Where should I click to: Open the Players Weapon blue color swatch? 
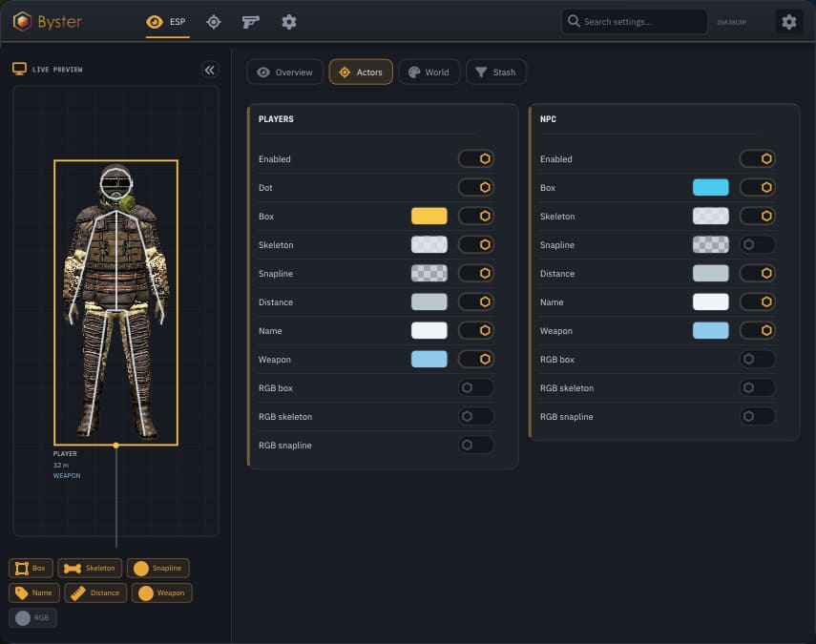pyautogui.click(x=429, y=359)
